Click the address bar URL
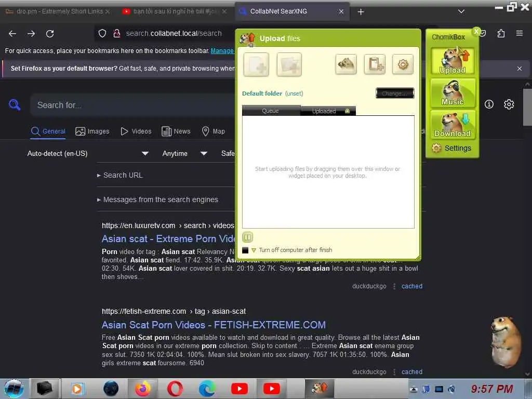The height and width of the screenshot is (399, 532). pos(174,33)
